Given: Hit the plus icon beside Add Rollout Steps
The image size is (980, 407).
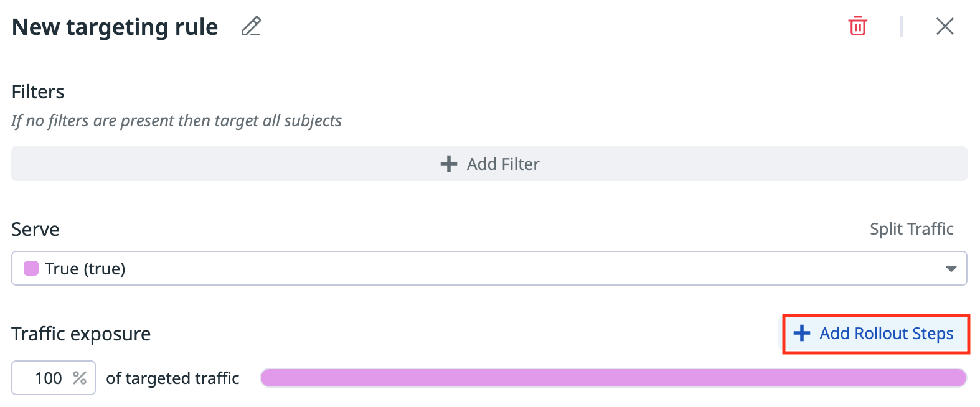Looking at the screenshot, I should tap(802, 334).
